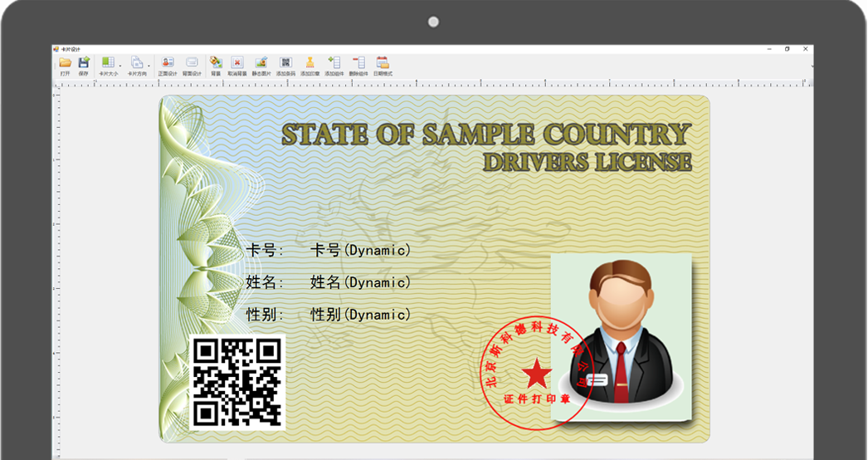Viewport: 868px width, 460px height.
Task: Click the 静态图片 static image icon
Action: (261, 62)
